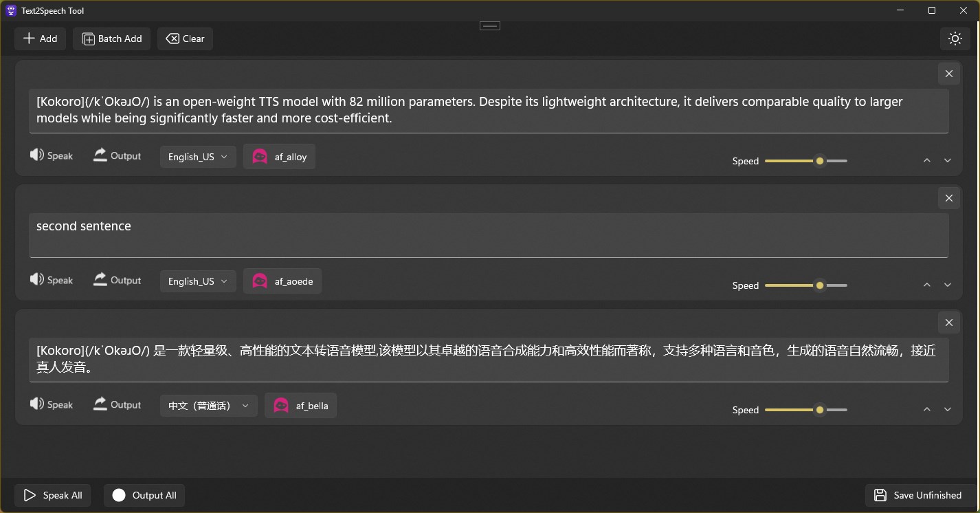Adjust the Speed slider on the first card

819,160
